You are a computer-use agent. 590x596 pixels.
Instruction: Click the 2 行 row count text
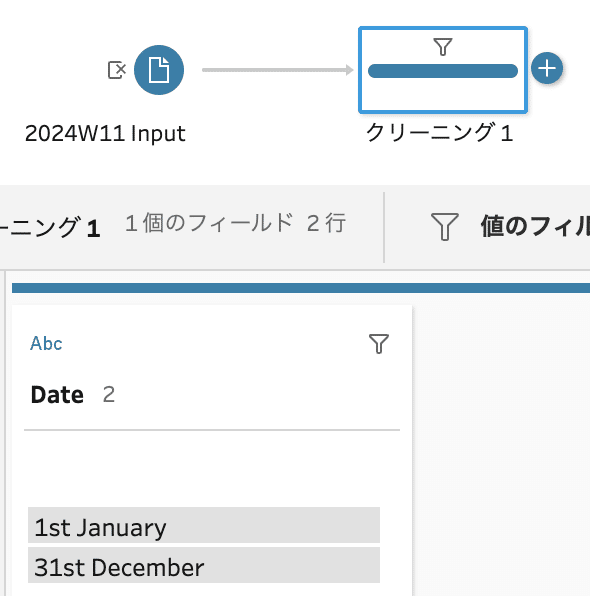[x=326, y=223]
